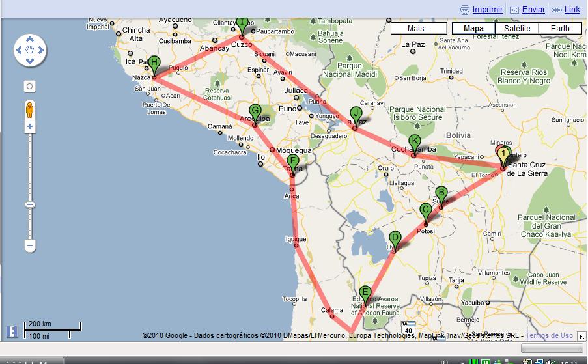The height and width of the screenshot is (364, 588).
Task: Click marker K at Cochabamba
Action: pyautogui.click(x=414, y=143)
